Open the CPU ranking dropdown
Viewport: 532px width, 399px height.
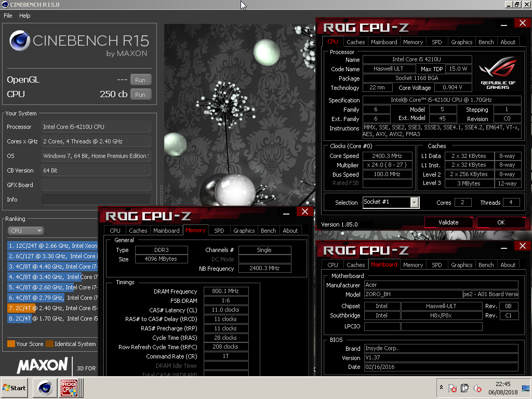(25, 231)
